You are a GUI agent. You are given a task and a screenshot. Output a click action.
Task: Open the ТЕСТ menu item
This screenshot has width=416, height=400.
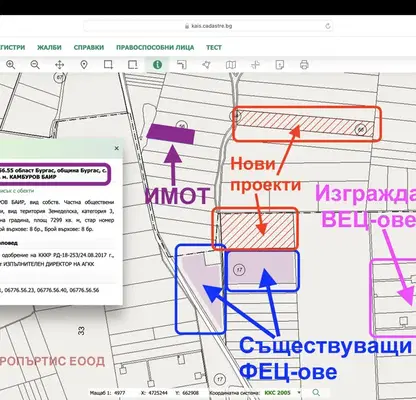click(214, 47)
